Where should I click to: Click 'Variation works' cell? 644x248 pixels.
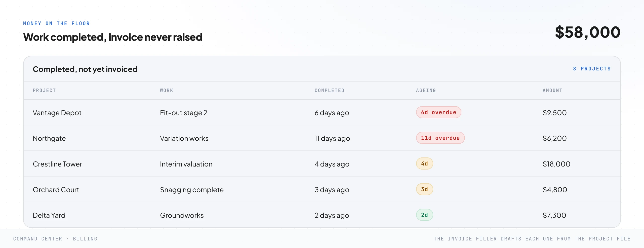[184, 138]
